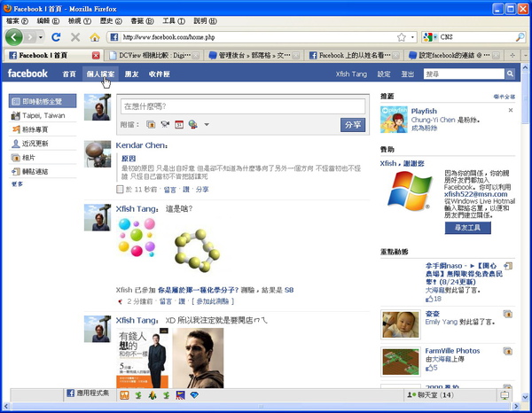Click the 在想什麼嗎 status input box
Image resolution: width=532 pixels, height=413 pixels.
[x=243, y=106]
